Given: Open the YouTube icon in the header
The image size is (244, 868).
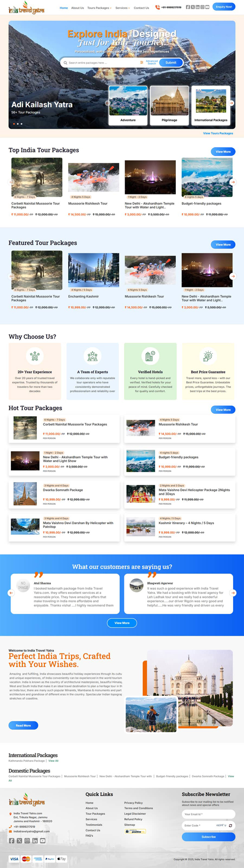Looking at the screenshot, I should (x=207, y=7).
